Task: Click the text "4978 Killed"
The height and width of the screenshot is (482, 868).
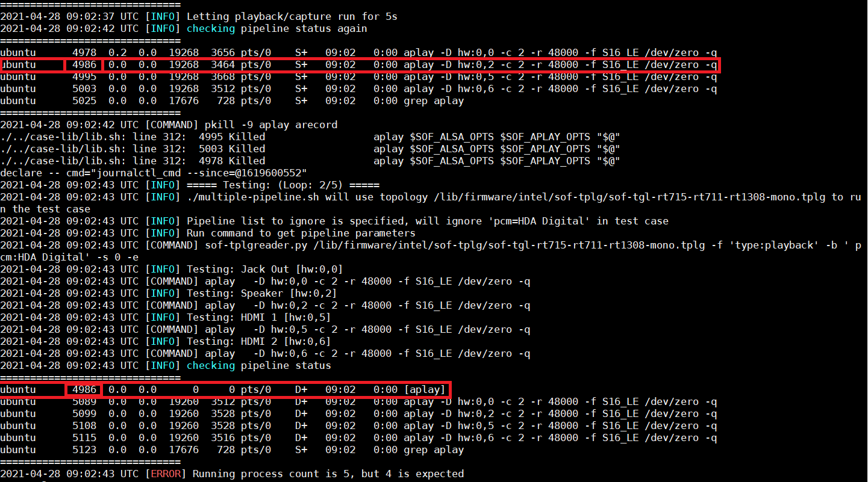Action: (x=232, y=161)
